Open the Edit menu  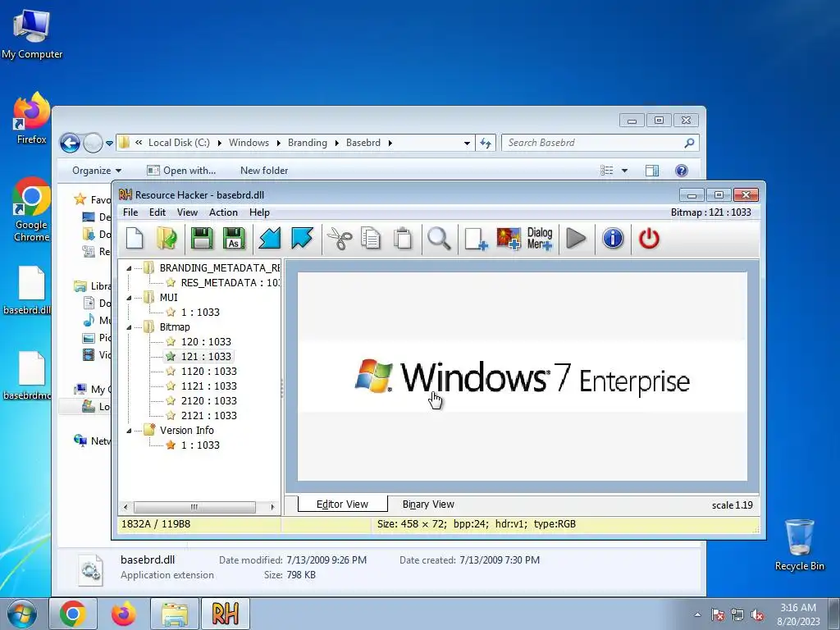tap(157, 212)
